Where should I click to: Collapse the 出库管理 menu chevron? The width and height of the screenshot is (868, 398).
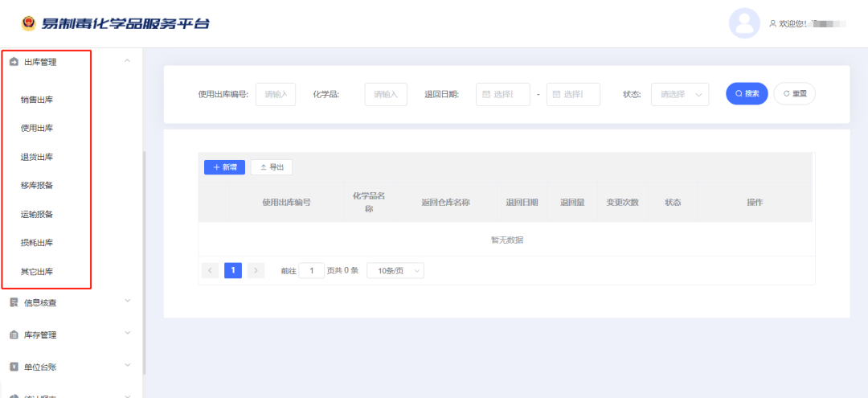(x=127, y=61)
